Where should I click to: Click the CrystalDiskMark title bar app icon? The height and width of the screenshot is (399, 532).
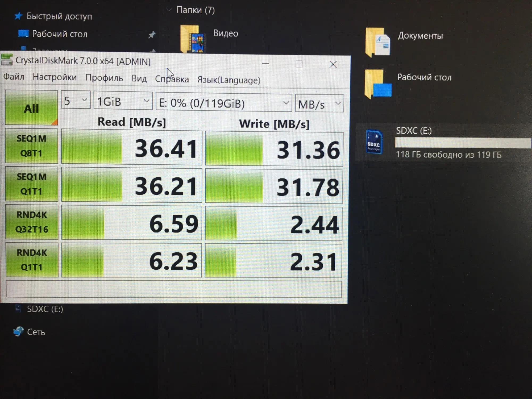(7, 60)
